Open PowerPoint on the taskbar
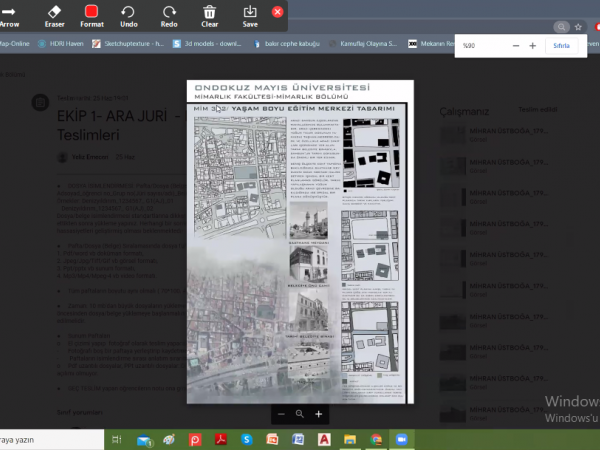This screenshot has width=600, height=450. coord(272,440)
